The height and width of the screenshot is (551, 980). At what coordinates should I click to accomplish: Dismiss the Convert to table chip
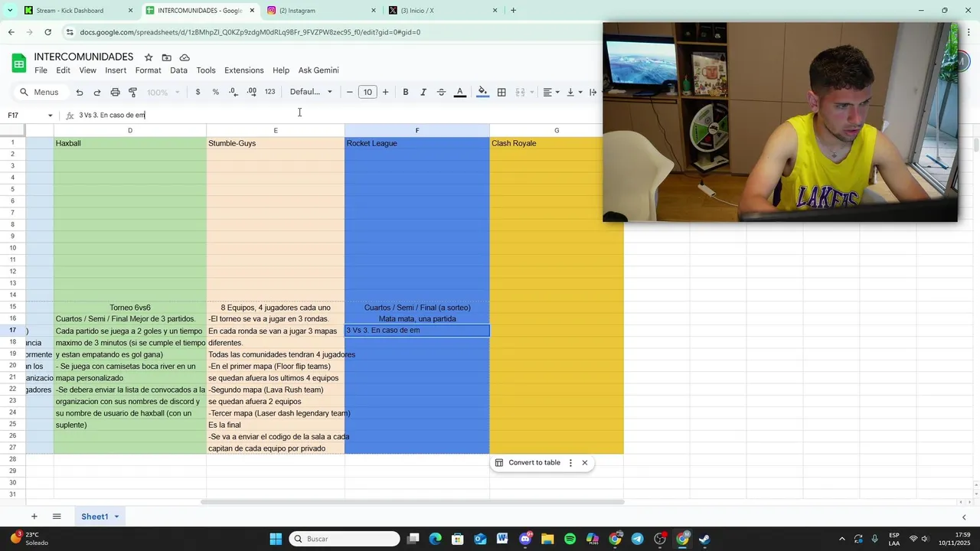point(585,463)
